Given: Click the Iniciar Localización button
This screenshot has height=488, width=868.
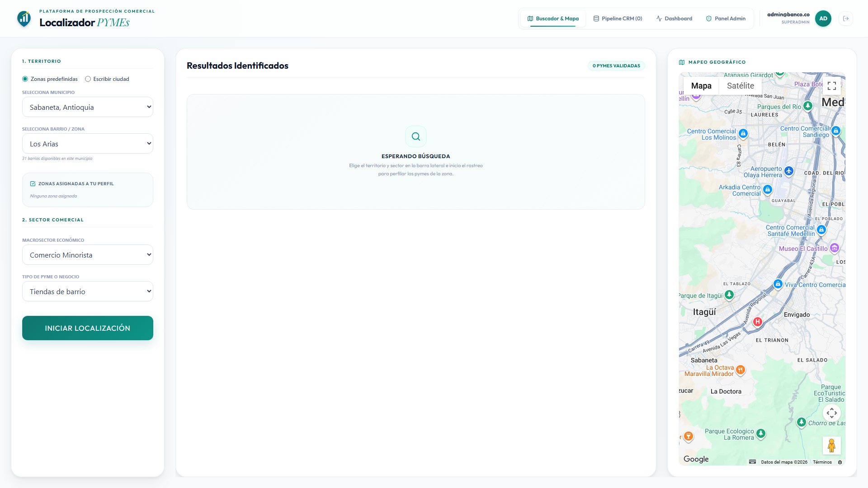Looking at the screenshot, I should (88, 328).
